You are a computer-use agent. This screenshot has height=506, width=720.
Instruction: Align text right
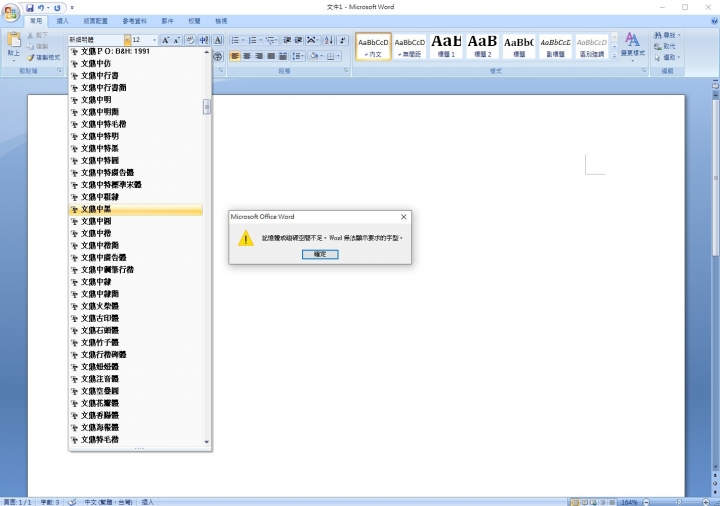259,56
